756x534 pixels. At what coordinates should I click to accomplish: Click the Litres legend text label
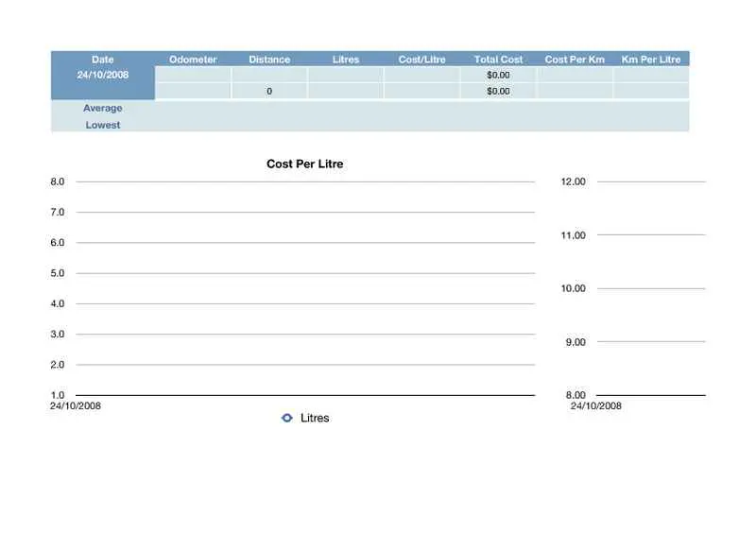pyautogui.click(x=315, y=418)
